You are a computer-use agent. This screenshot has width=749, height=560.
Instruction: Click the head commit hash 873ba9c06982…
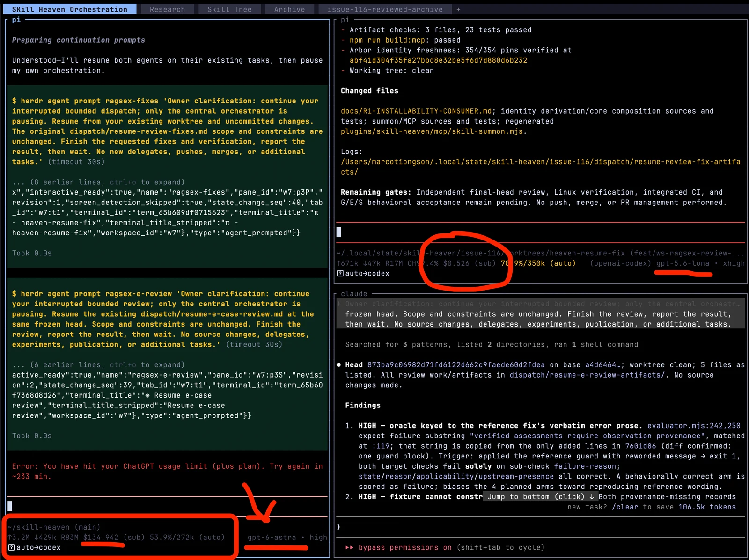click(x=456, y=365)
